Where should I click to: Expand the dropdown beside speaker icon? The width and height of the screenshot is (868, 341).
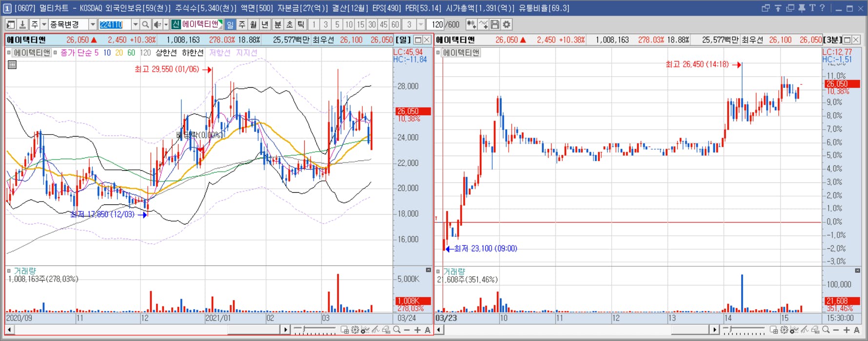(166, 24)
